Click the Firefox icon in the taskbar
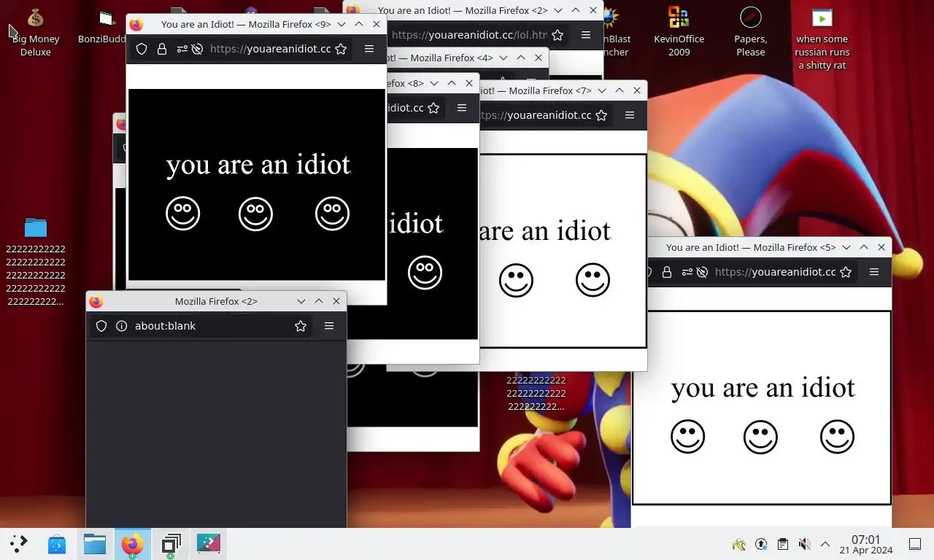Screen dimensions: 934x560 [132, 544]
